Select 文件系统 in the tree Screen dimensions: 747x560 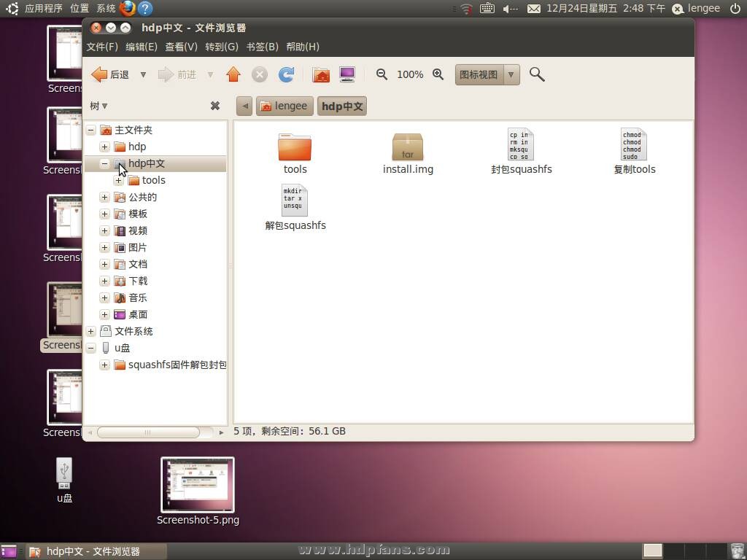coord(133,332)
